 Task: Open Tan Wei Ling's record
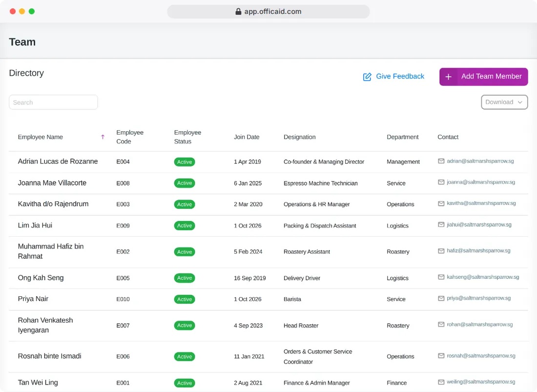pyautogui.click(x=38, y=382)
